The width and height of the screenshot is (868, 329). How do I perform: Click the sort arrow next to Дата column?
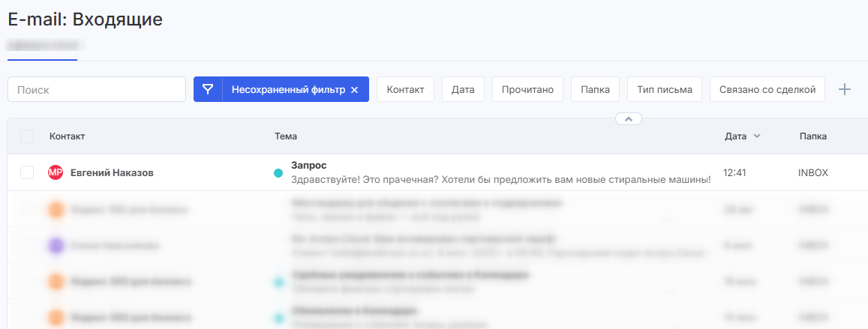(x=757, y=136)
